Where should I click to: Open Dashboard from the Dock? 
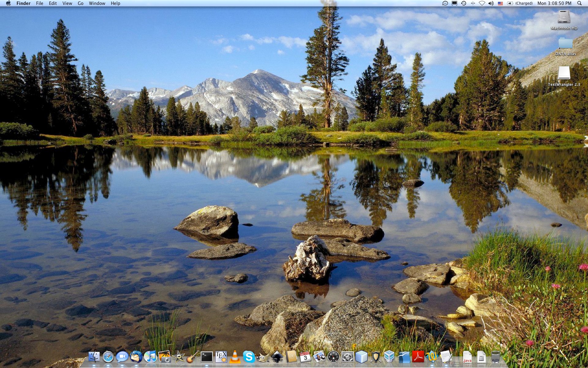[x=334, y=357]
